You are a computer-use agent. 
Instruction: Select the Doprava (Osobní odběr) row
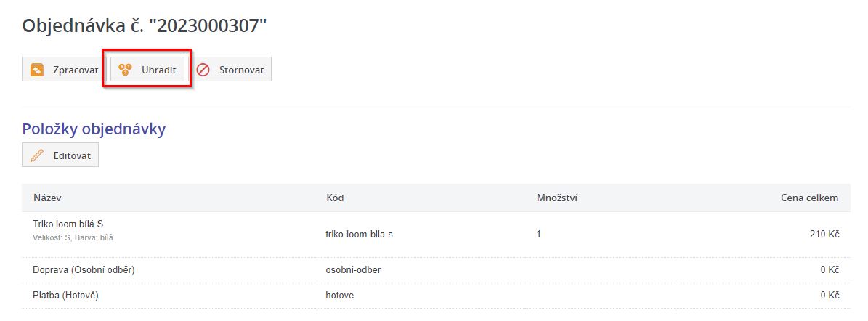(84, 270)
